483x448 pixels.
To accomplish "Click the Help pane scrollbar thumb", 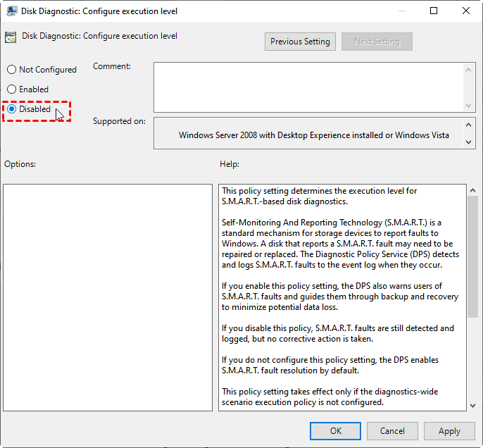I will click(472, 256).
